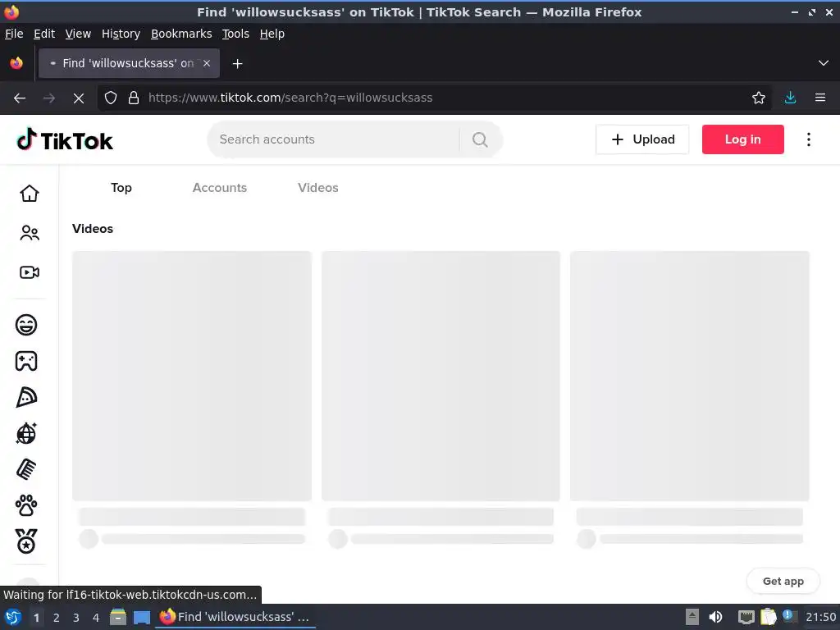The height and width of the screenshot is (630, 840).
Task: Switch to workspace 4 in taskbar
Action: (x=96, y=618)
